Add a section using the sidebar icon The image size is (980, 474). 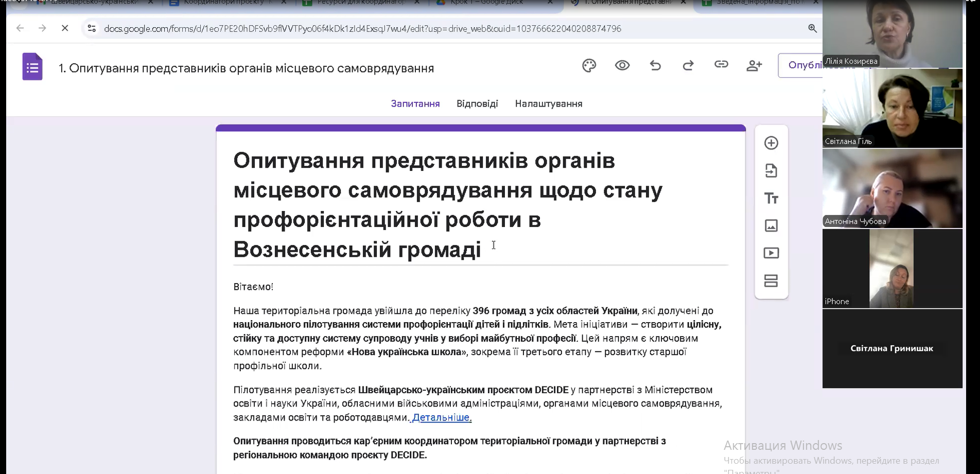[x=771, y=281]
